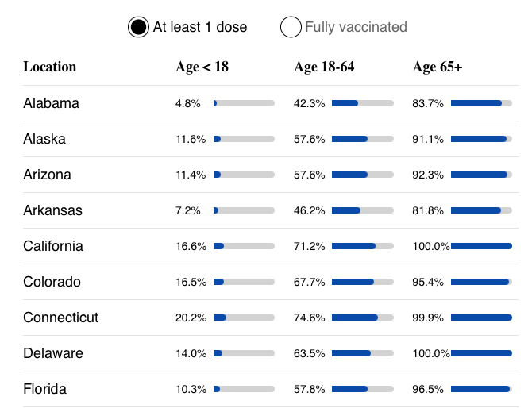The image size is (532, 408).
Task: Select the California row label
Action: (x=53, y=246)
